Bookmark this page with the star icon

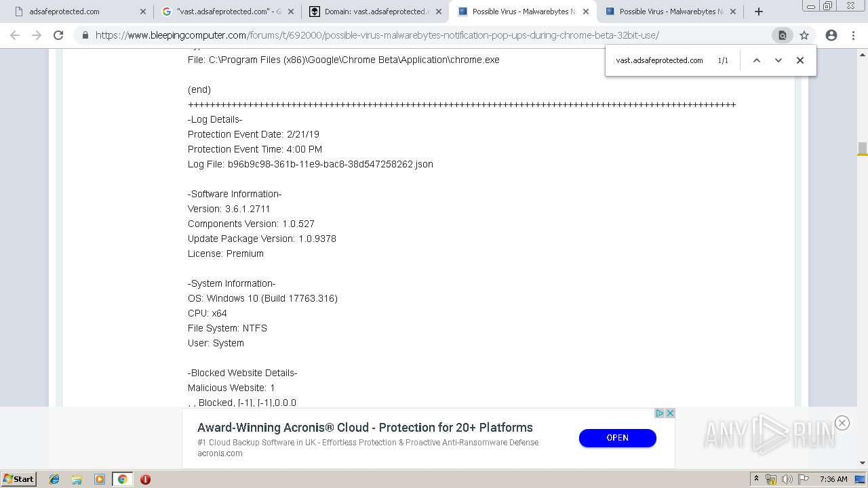804,35
